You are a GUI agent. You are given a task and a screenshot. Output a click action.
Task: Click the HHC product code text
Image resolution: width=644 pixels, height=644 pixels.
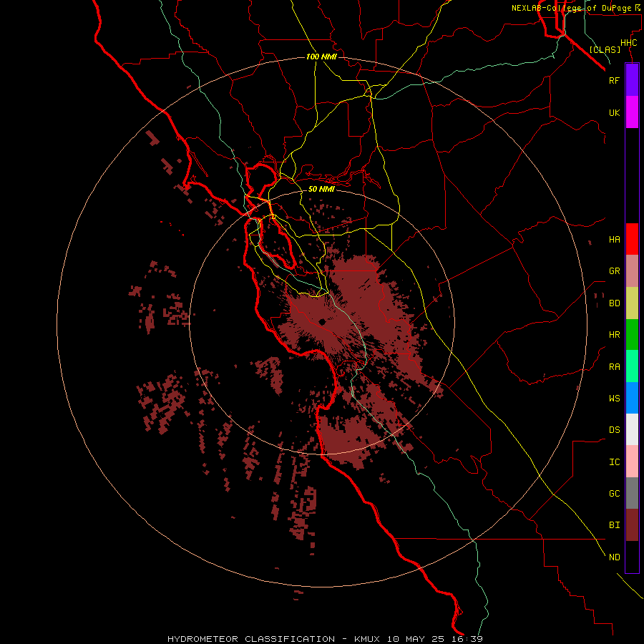(628, 43)
